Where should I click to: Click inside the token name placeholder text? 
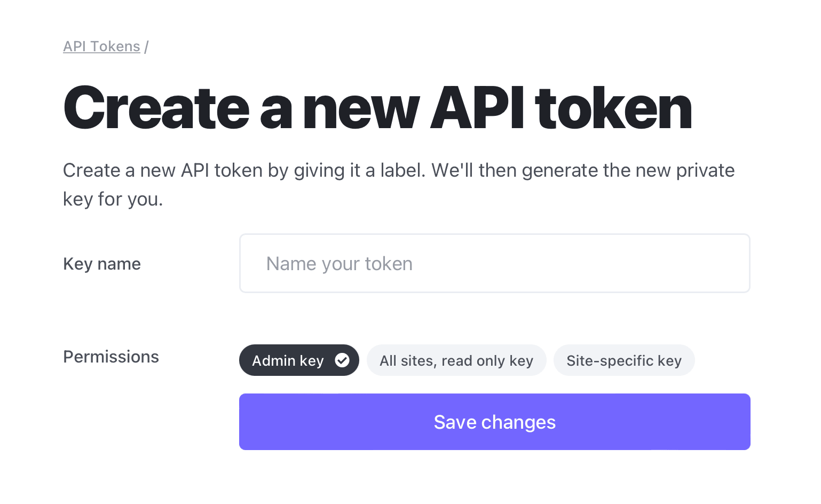coord(339,263)
